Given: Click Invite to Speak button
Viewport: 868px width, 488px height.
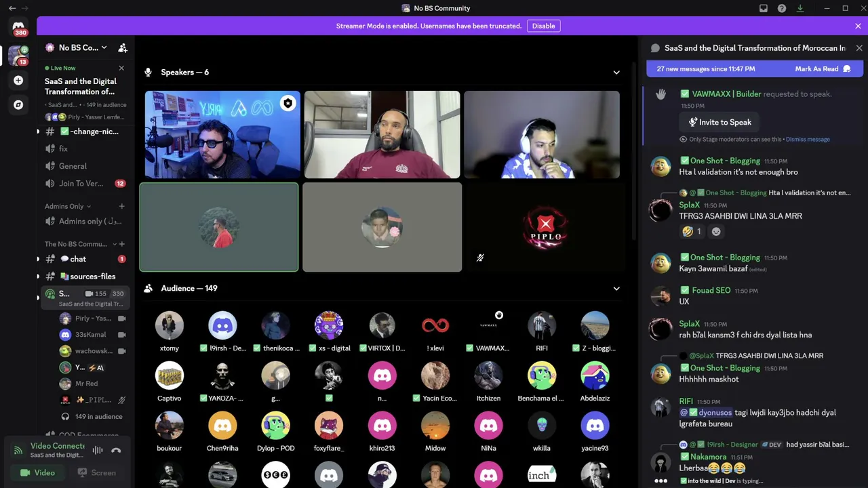Looking at the screenshot, I should click(719, 122).
